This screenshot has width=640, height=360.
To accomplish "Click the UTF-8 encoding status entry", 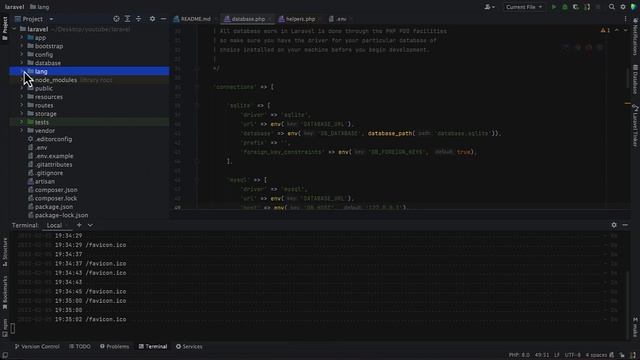I will [x=572, y=355].
